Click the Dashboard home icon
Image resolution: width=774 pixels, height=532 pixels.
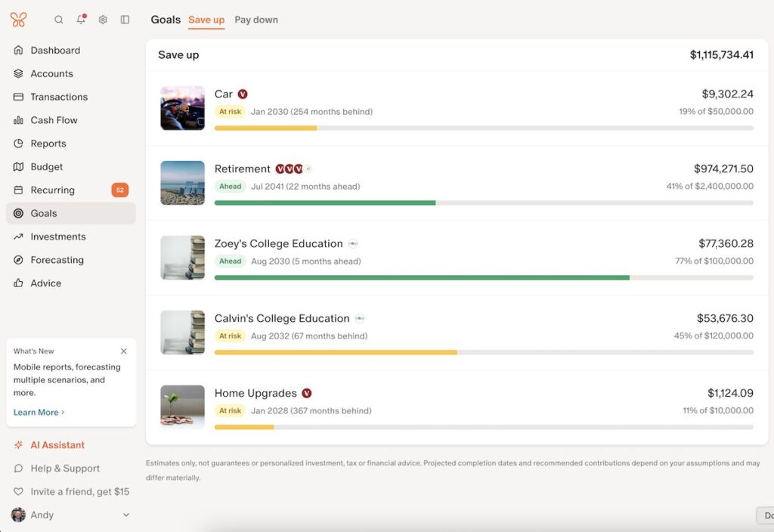tap(18, 50)
